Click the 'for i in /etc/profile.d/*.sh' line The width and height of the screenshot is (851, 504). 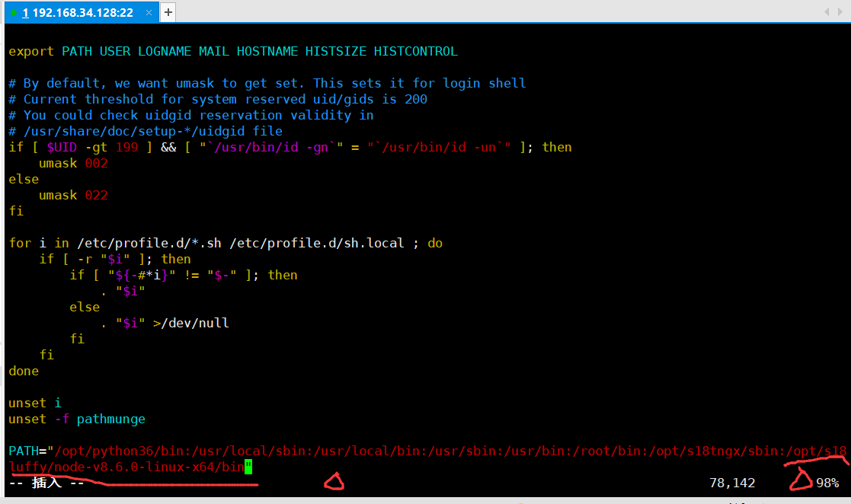[x=226, y=243]
